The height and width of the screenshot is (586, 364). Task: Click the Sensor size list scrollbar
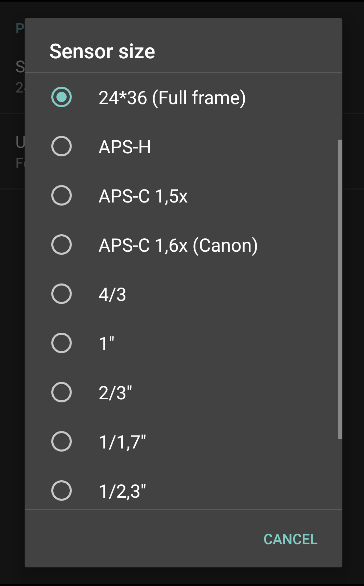[x=339, y=289]
